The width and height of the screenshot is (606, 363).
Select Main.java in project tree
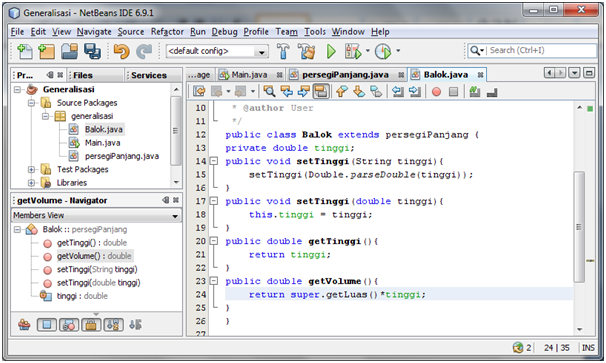(102, 143)
